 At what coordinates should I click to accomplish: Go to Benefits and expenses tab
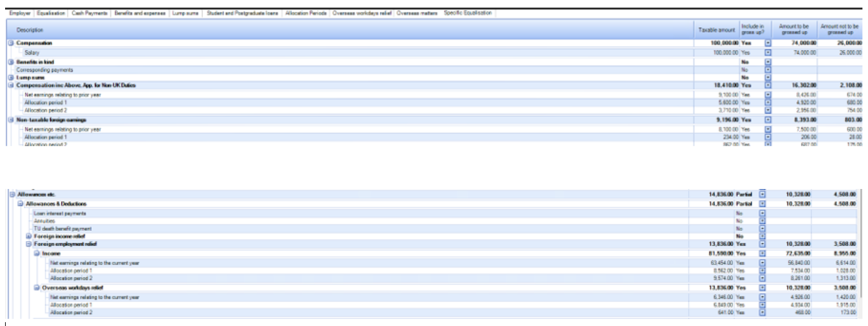click(139, 13)
